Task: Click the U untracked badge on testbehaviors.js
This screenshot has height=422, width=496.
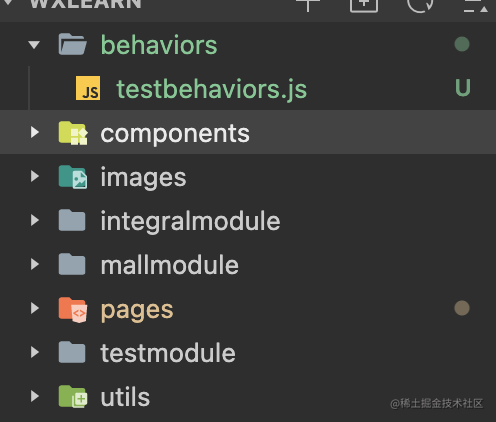Action: pyautogui.click(x=463, y=88)
